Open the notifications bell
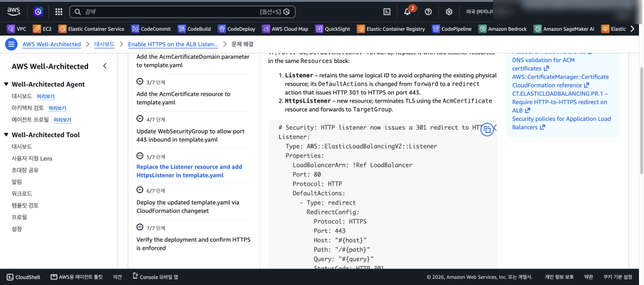The height and width of the screenshot is (285, 644). pos(408,11)
